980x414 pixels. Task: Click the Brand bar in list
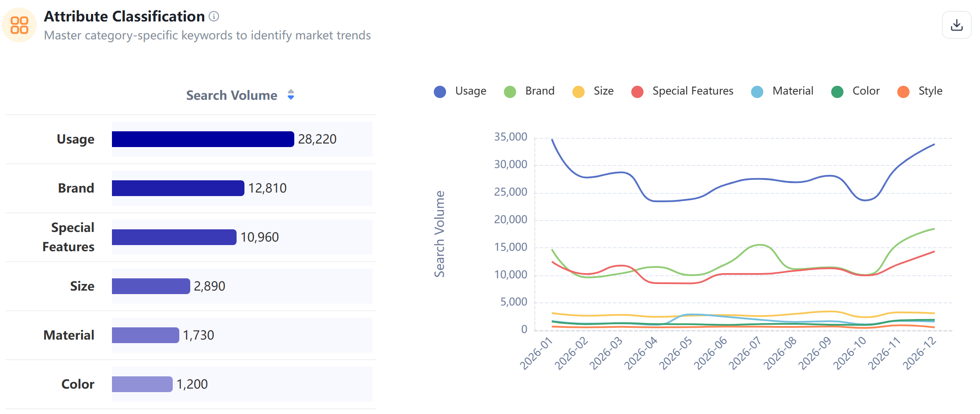pos(178,188)
